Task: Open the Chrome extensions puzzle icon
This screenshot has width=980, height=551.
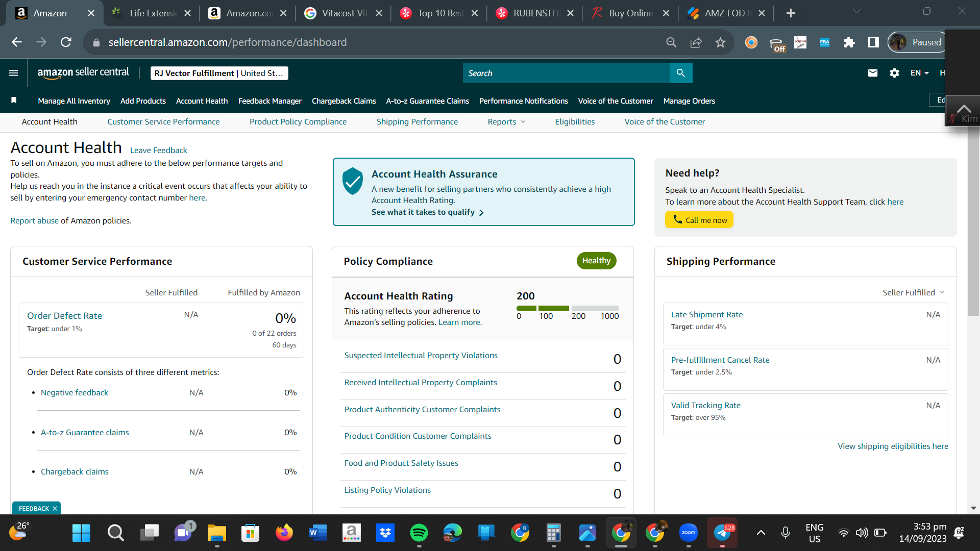Action: click(849, 42)
